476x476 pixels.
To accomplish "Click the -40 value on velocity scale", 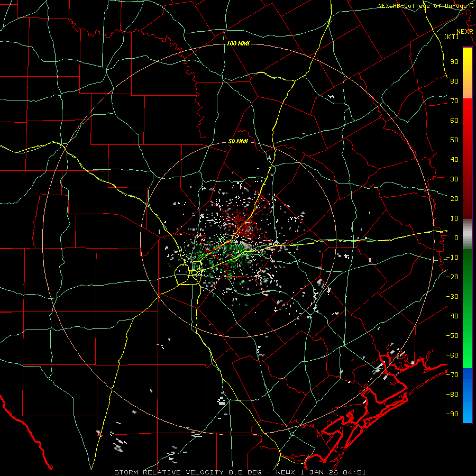I will [452, 316].
